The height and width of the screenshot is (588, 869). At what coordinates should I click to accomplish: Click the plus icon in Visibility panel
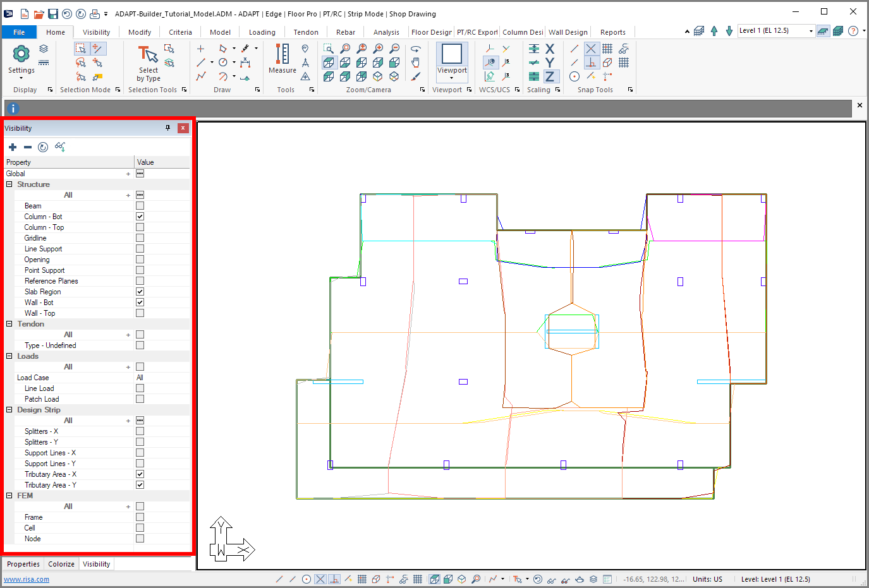13,147
